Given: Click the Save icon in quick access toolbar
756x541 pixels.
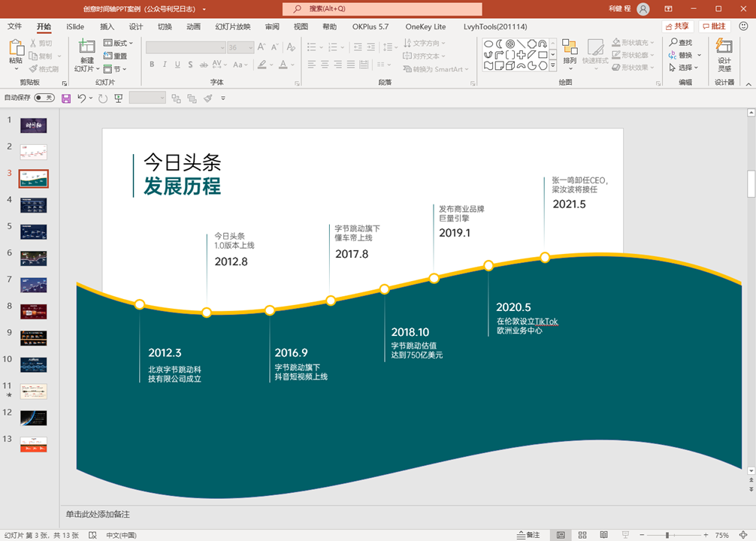Looking at the screenshot, I should click(x=66, y=98).
